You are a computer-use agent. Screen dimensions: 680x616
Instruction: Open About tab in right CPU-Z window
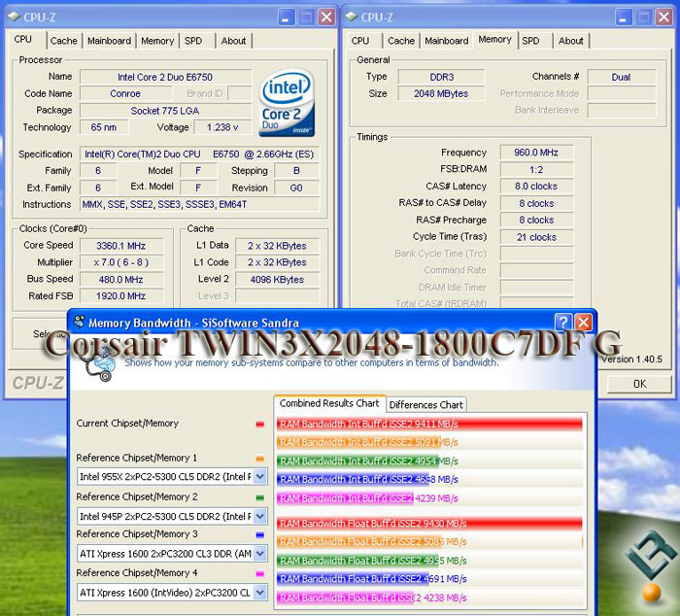pos(571,41)
